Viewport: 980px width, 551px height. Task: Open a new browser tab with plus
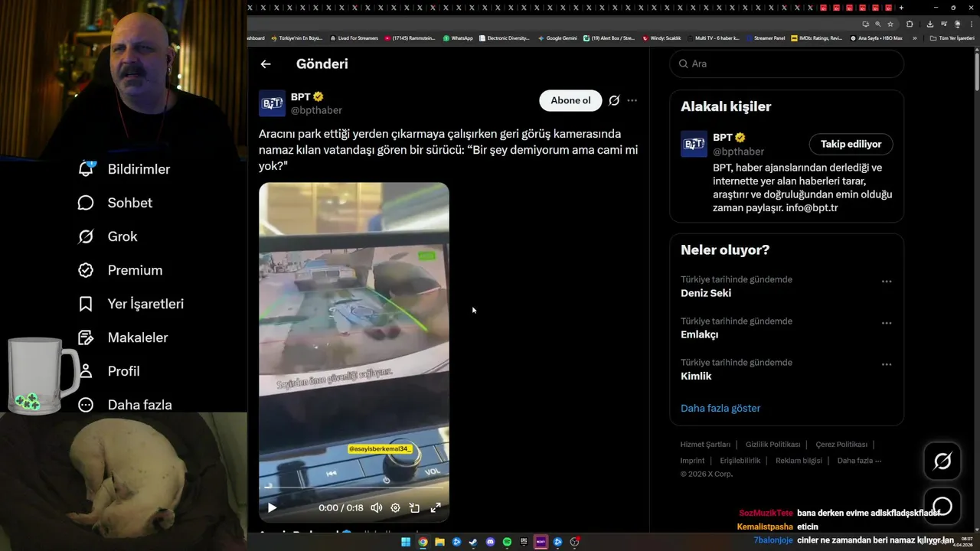(901, 8)
